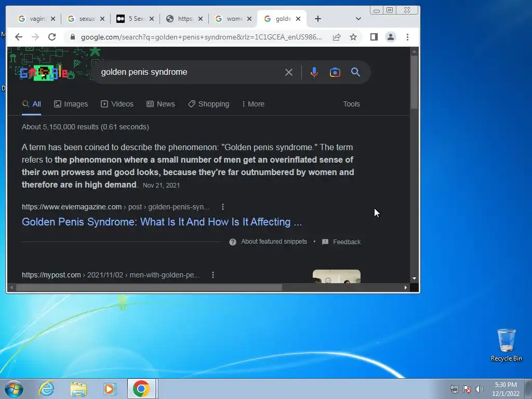Submit search with magnifier icon
Screen dimensions: 532x399
tap(355, 72)
